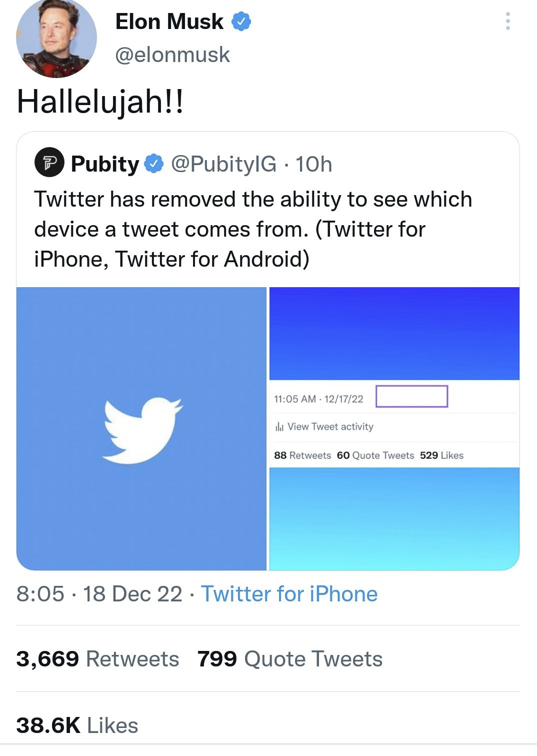Click the 10h timestamp on quoted tweet
537x756 pixels.
click(x=313, y=164)
